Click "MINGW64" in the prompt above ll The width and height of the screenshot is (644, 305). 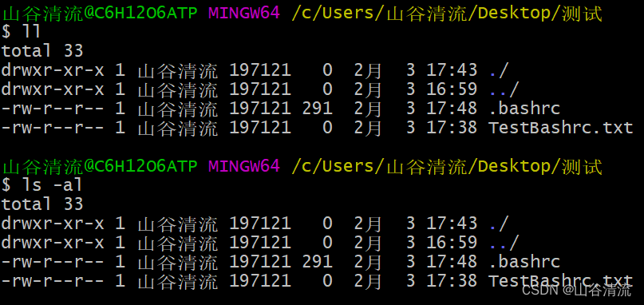244,14
